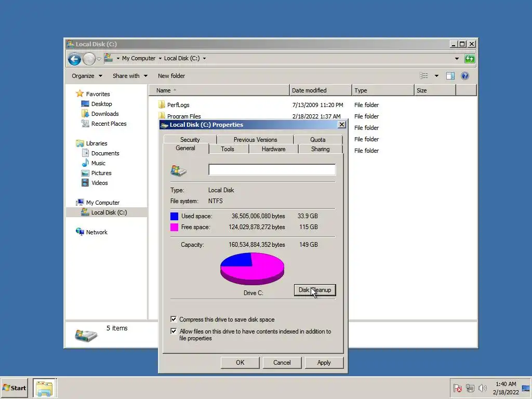Click the Disk Cleanup button
This screenshot has width=532, height=399.
[315, 290]
